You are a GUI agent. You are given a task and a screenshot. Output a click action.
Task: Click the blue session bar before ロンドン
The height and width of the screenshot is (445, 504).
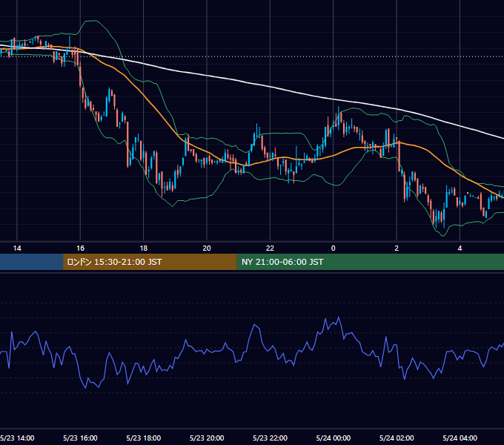31,262
